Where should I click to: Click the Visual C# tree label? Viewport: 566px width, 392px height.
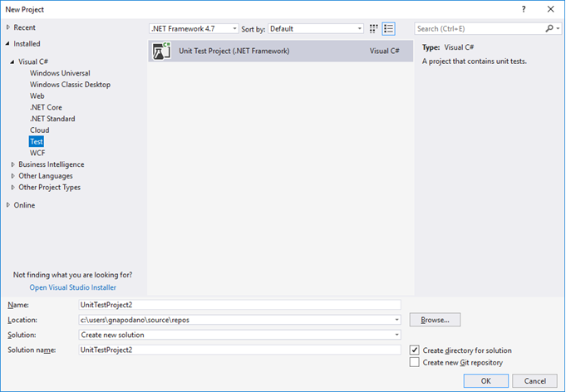point(33,61)
